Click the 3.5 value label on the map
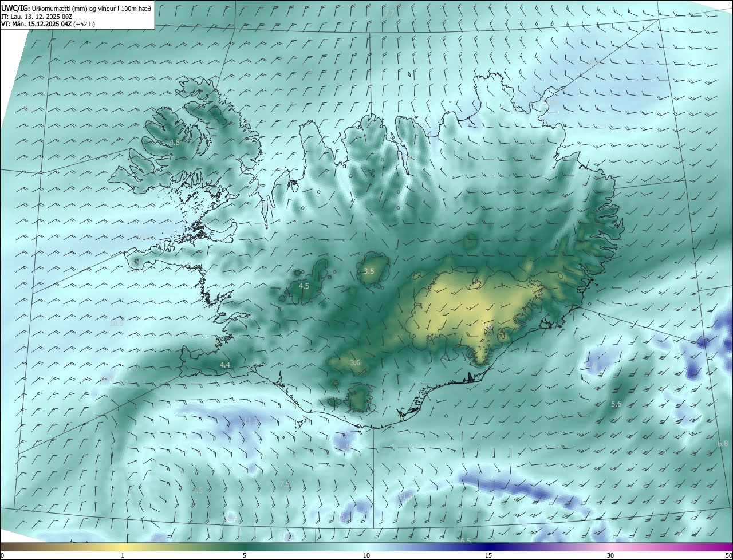Image resolution: width=733 pixels, height=560 pixels. point(369,271)
